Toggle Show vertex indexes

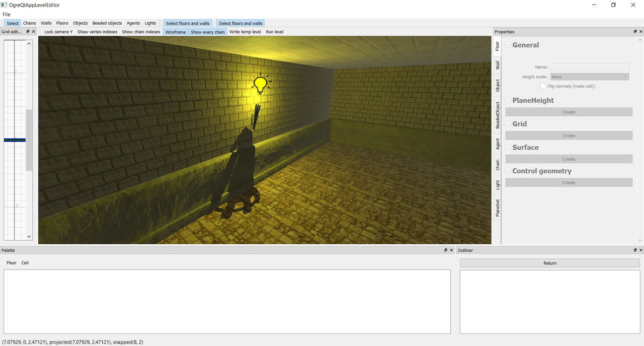[x=97, y=32]
